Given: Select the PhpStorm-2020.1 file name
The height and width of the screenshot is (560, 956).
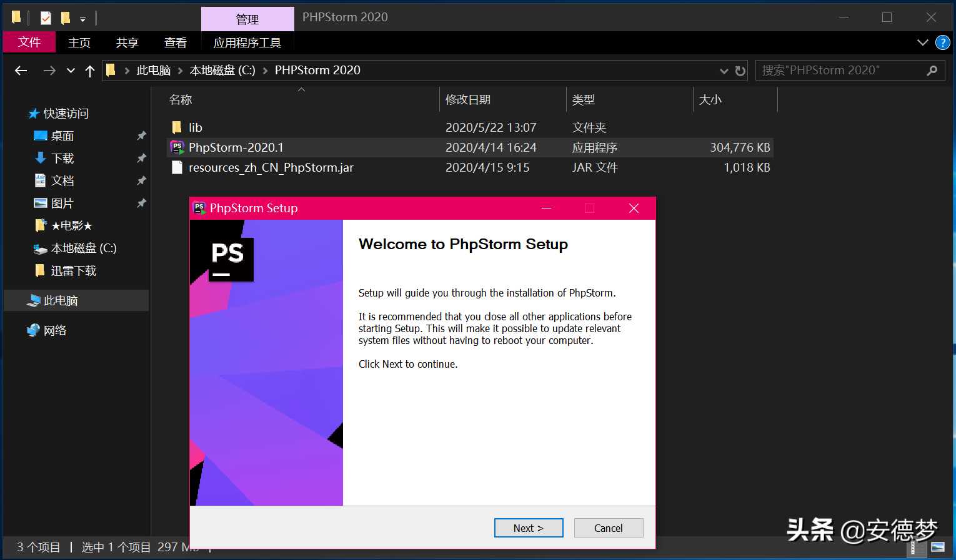Looking at the screenshot, I should point(236,147).
